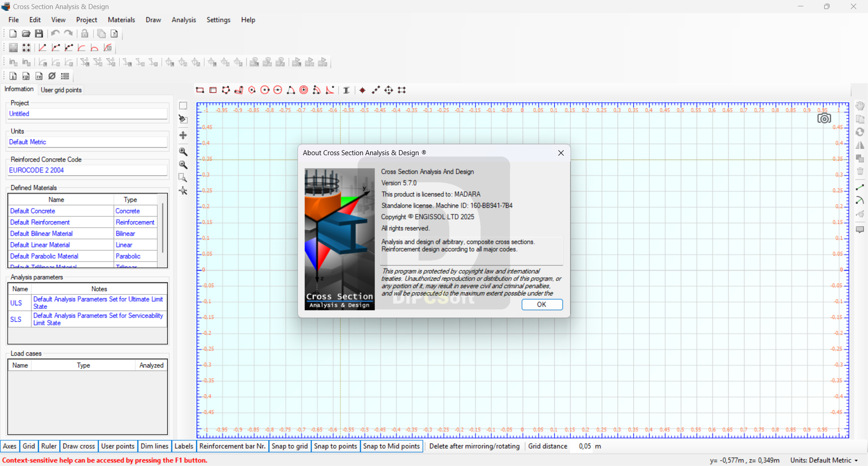
Task: Toggle the Ruler display option
Action: click(49, 446)
